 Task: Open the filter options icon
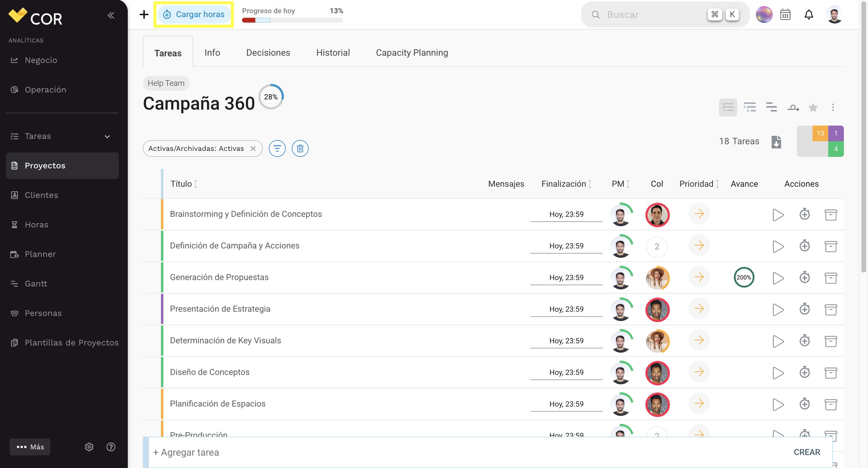277,148
